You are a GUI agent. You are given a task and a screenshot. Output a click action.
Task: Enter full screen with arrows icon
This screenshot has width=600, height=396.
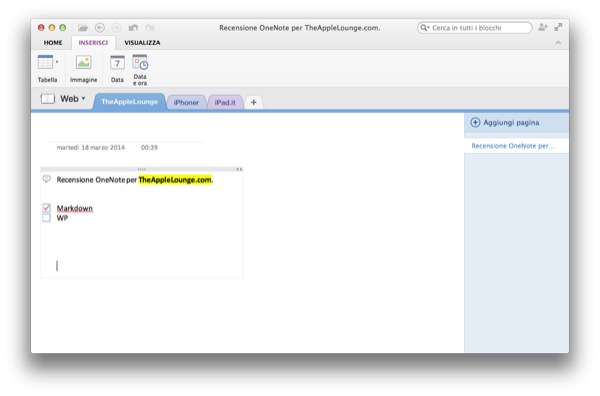(x=558, y=27)
